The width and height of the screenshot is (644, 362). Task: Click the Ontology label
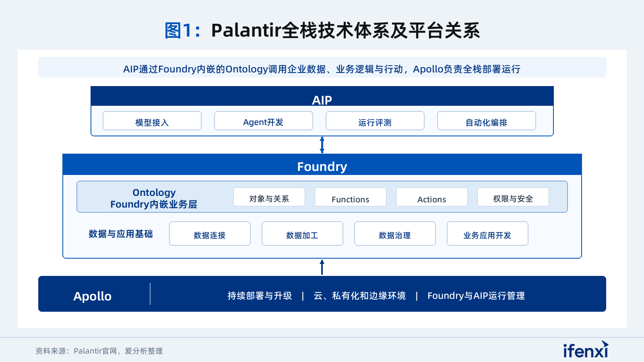[154, 193]
